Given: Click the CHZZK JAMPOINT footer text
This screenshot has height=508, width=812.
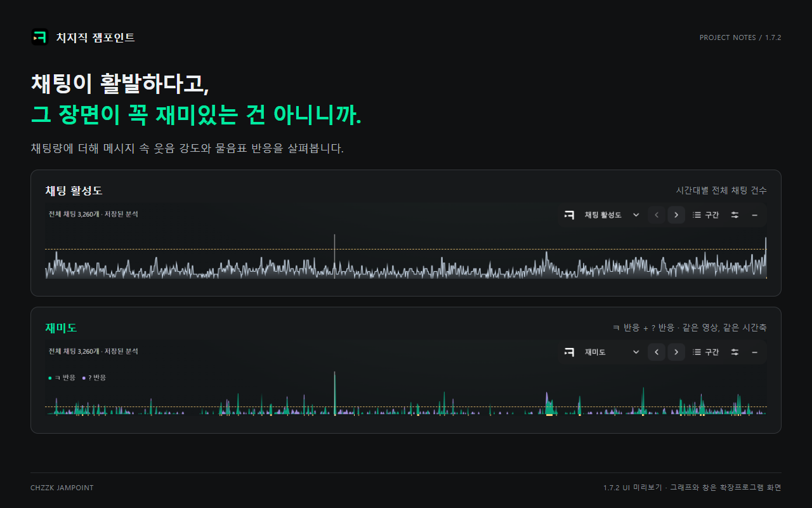Looking at the screenshot, I should [62, 488].
